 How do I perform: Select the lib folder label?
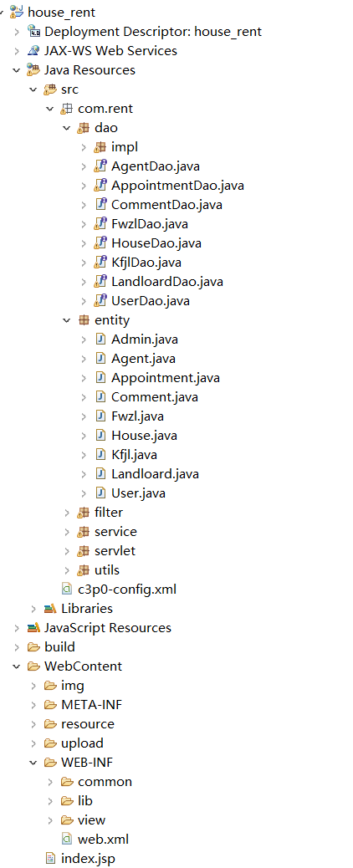[x=85, y=800]
